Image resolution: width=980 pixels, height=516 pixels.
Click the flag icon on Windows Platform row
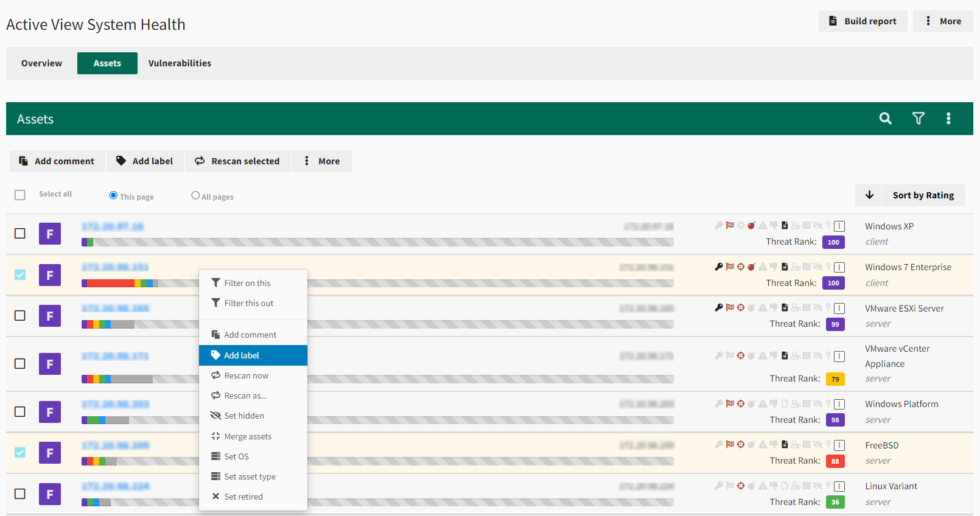click(730, 404)
